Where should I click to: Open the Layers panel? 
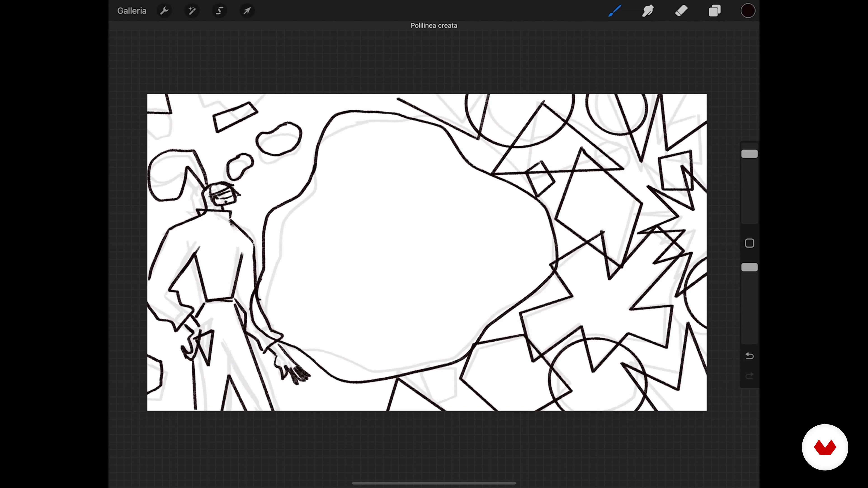(x=714, y=11)
